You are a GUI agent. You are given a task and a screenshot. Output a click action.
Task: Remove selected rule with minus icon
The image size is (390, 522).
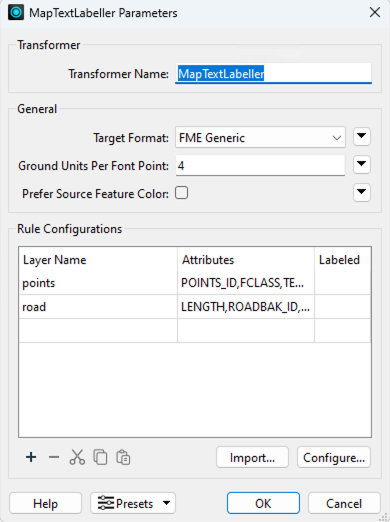54,457
